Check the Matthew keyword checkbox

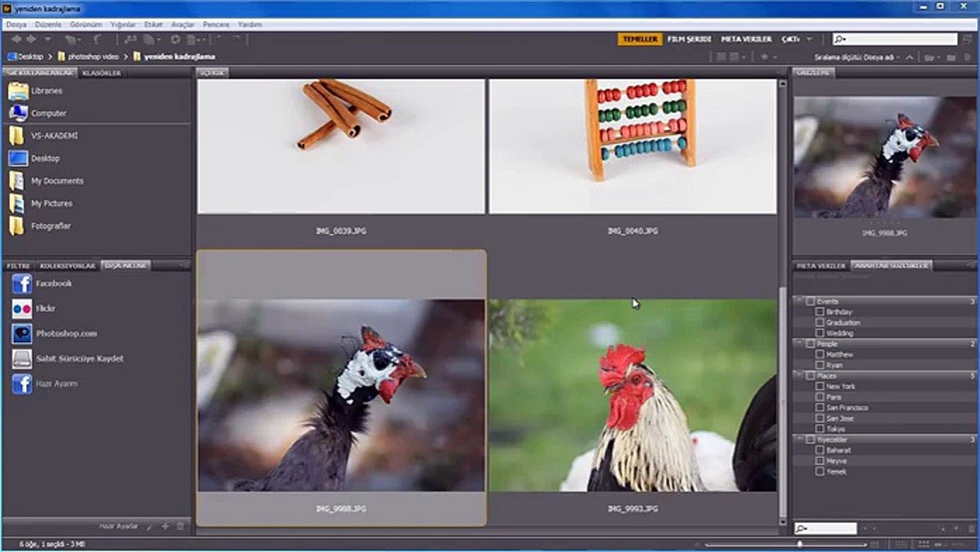(819, 354)
